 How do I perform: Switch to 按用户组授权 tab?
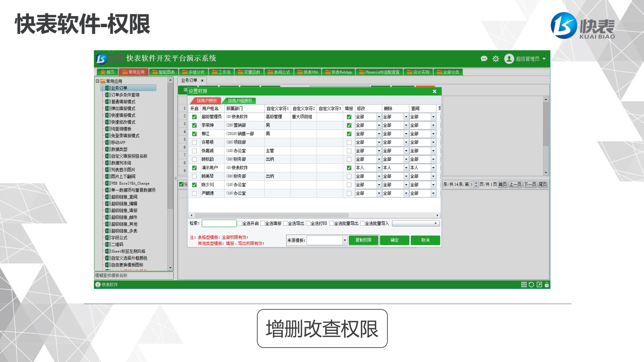240,101
